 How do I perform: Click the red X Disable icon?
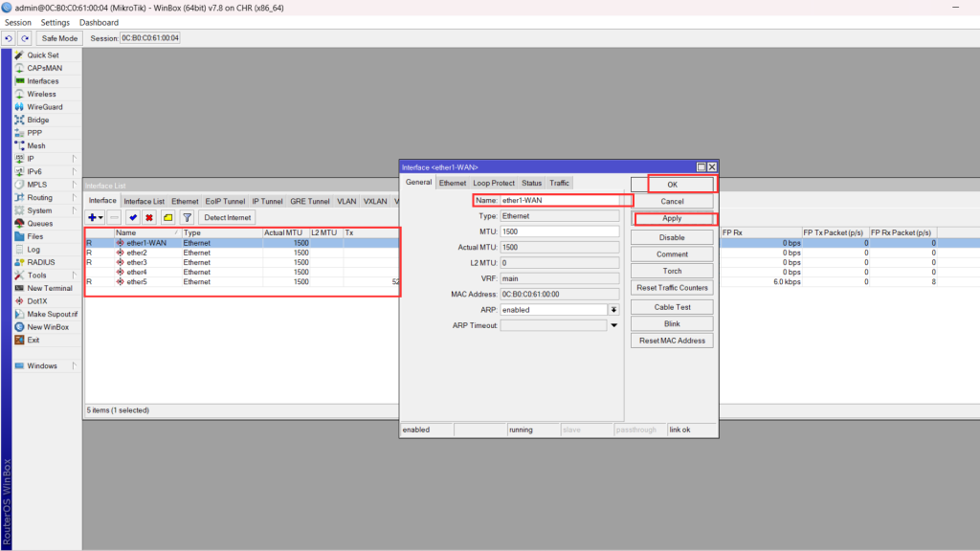pyautogui.click(x=149, y=218)
